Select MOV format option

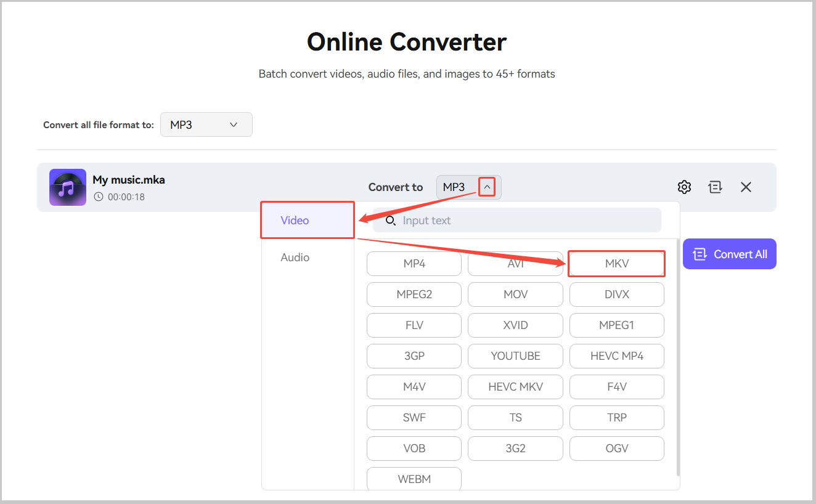(515, 295)
